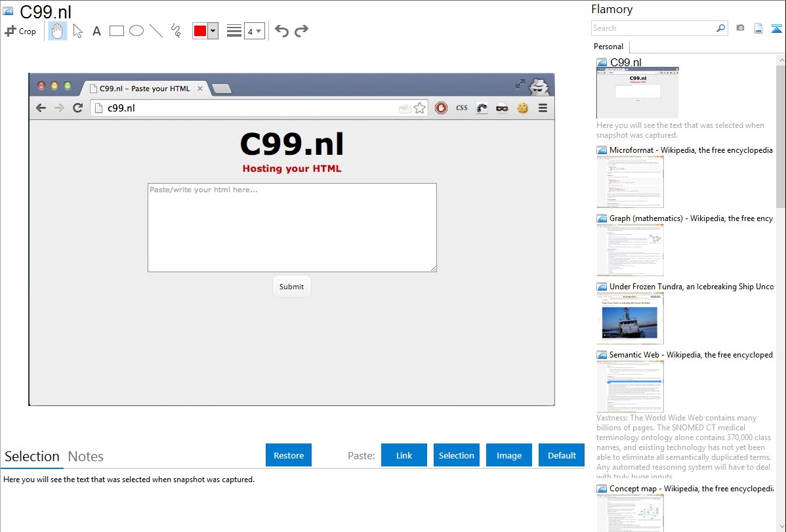
Task: Click the search magnifier icon
Action: (720, 28)
